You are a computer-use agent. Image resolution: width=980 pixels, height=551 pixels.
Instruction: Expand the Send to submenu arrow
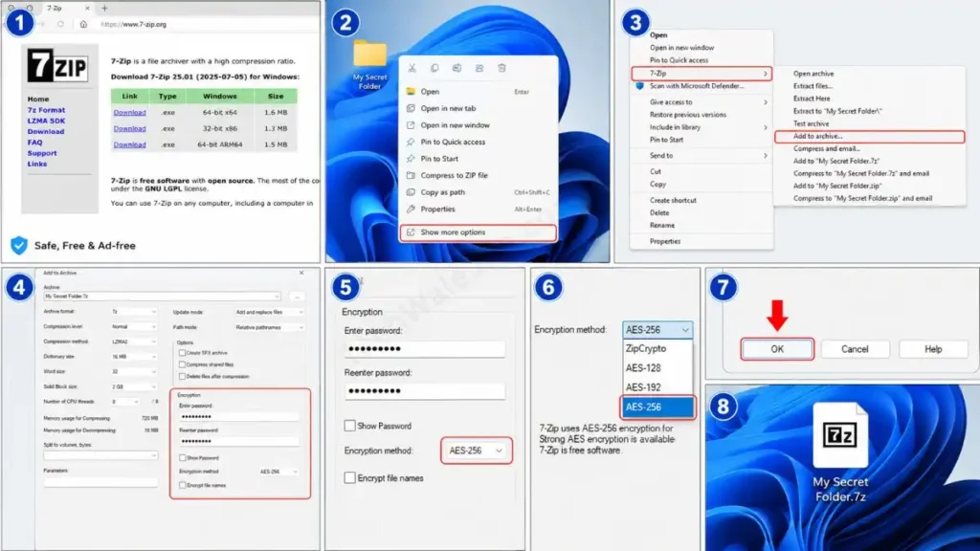765,156
